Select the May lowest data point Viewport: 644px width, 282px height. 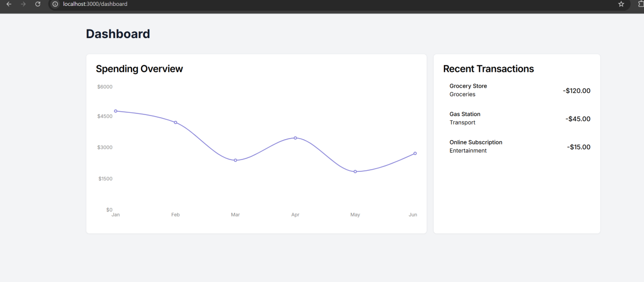click(355, 171)
